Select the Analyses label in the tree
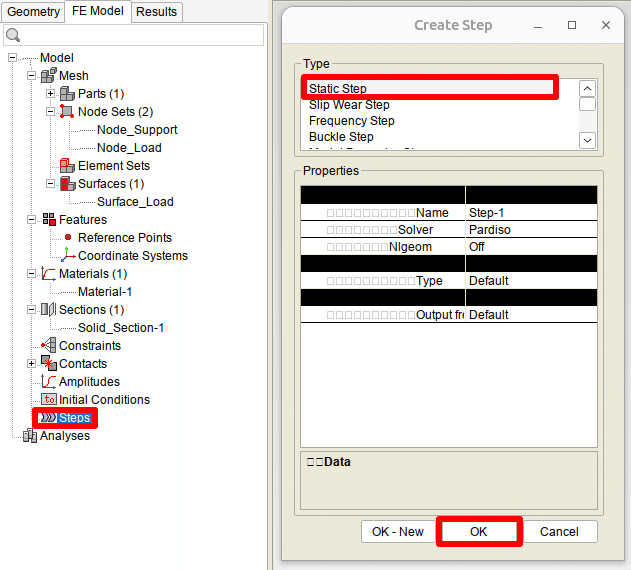 pyautogui.click(x=65, y=436)
